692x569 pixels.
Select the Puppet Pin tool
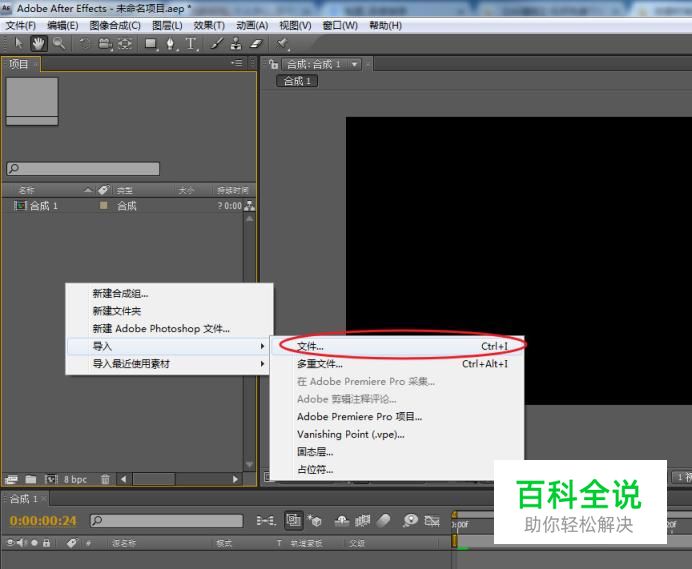(282, 43)
